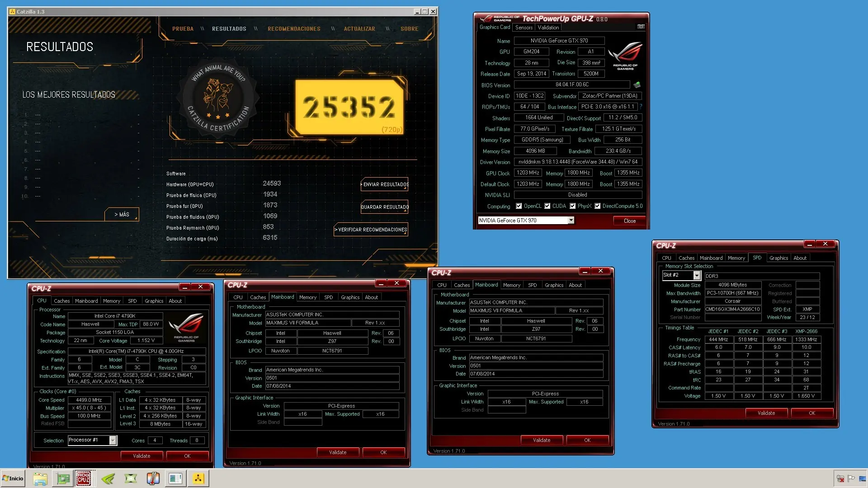
Task: Click the XMP-2666 timings column header
Action: (806, 331)
